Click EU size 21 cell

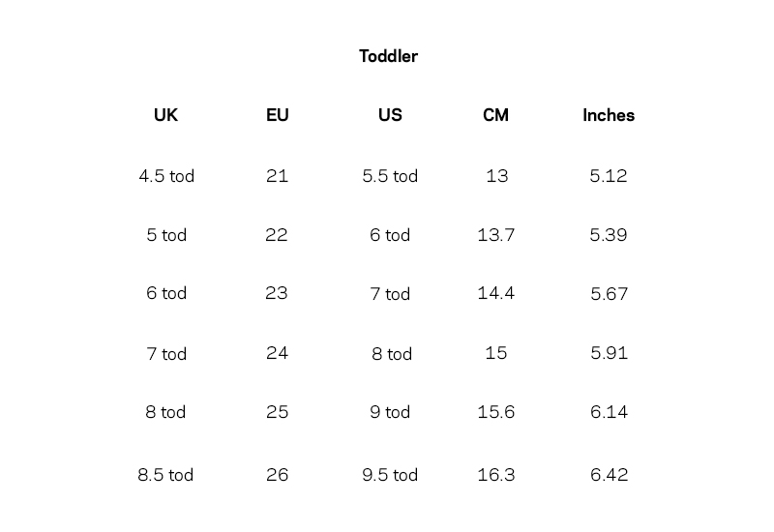[x=277, y=176]
